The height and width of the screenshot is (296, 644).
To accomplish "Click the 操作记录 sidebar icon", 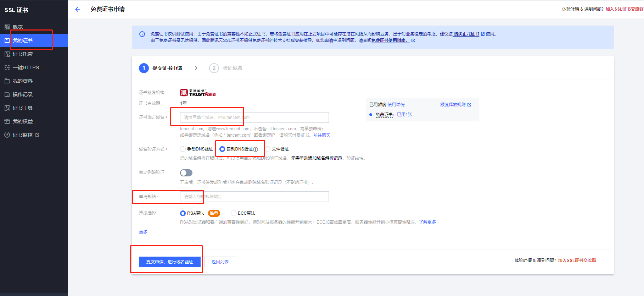I will 7,94.
